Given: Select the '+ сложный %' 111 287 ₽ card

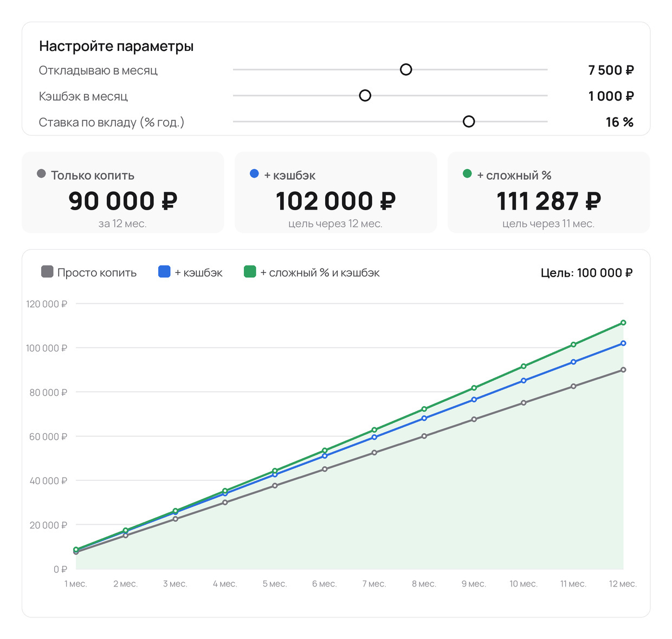Looking at the screenshot, I should [x=548, y=192].
